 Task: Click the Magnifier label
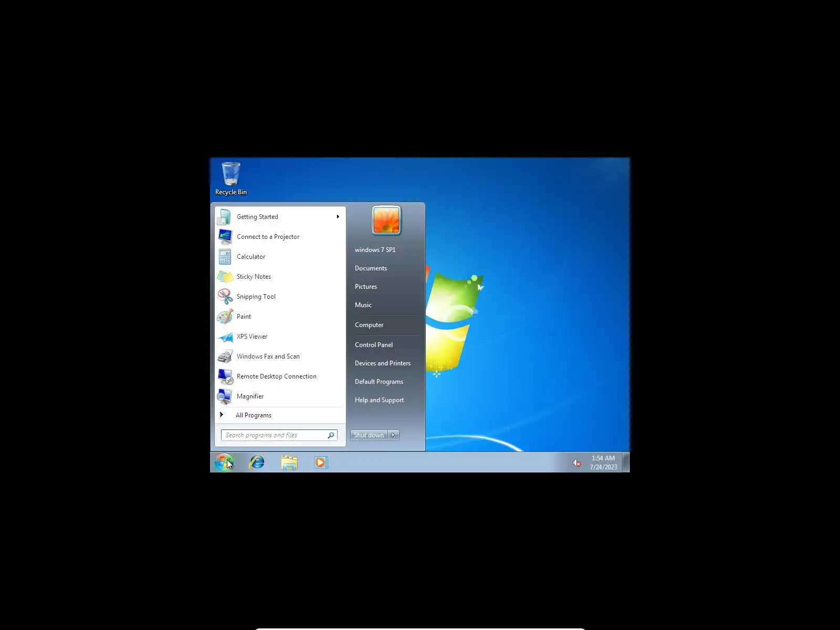point(250,396)
